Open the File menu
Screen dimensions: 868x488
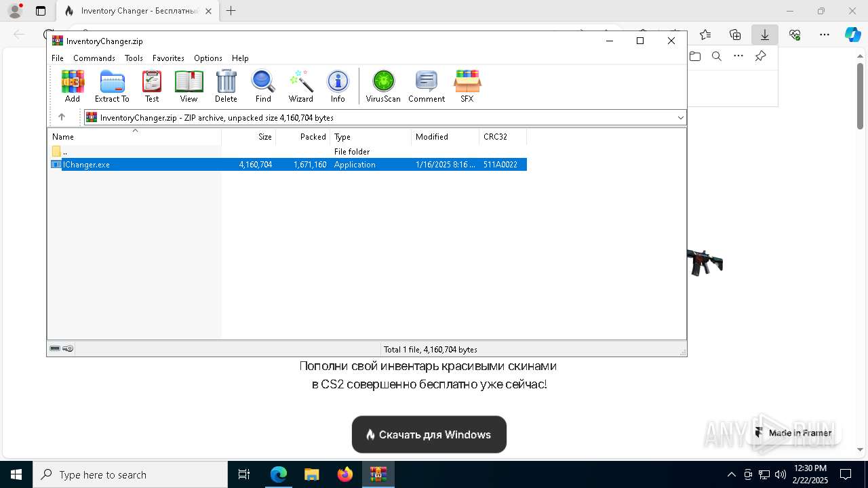pos(58,58)
